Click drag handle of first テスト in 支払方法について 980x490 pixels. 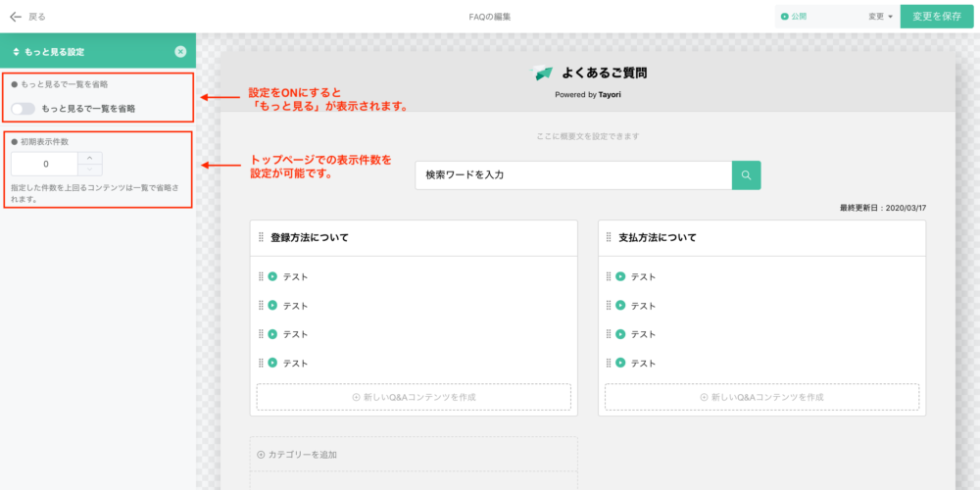coord(609,276)
